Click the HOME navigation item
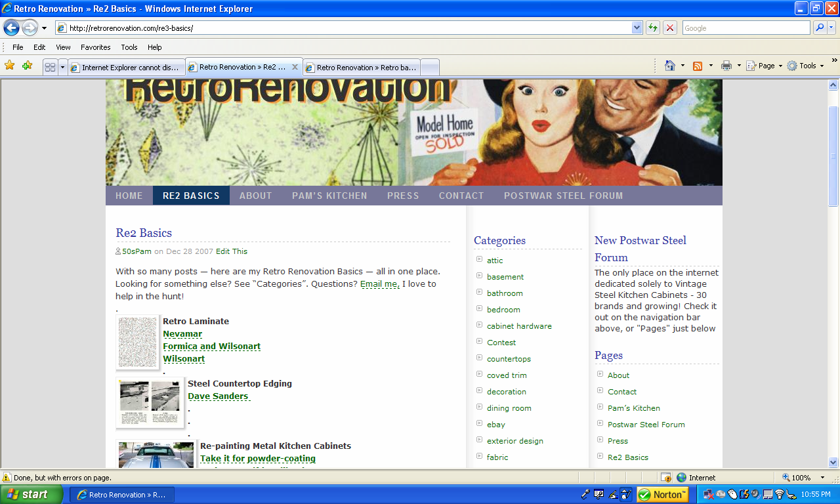 pyautogui.click(x=129, y=196)
